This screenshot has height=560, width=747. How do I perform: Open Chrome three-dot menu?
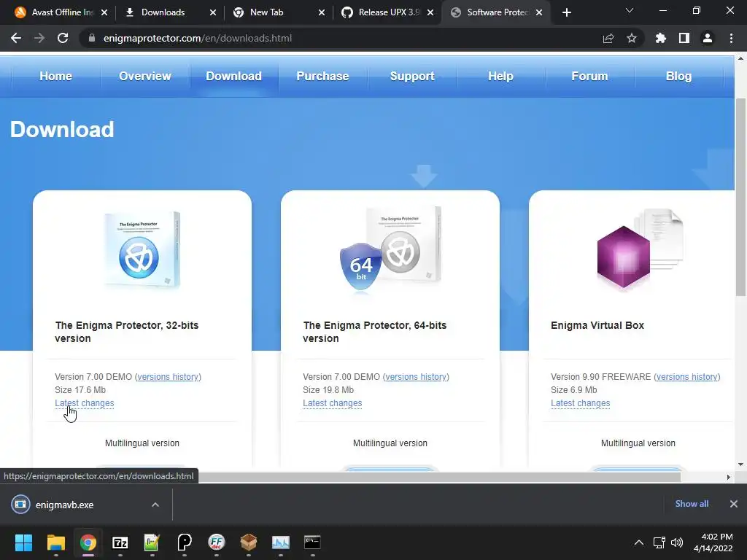(x=731, y=38)
